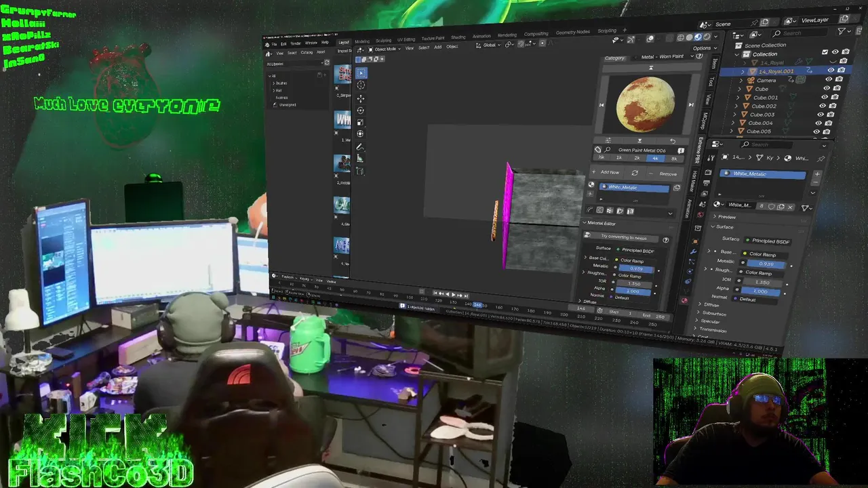Select the 2k resolution button

tap(637, 158)
